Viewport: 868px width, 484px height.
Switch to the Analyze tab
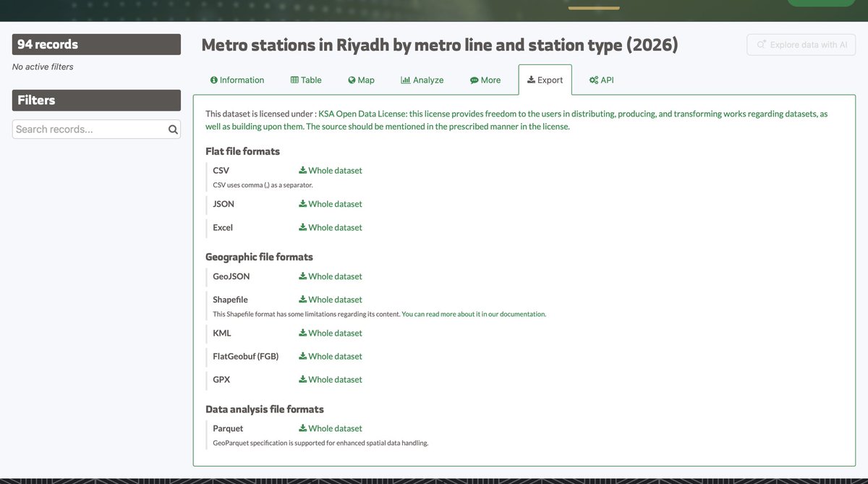pyautogui.click(x=422, y=80)
